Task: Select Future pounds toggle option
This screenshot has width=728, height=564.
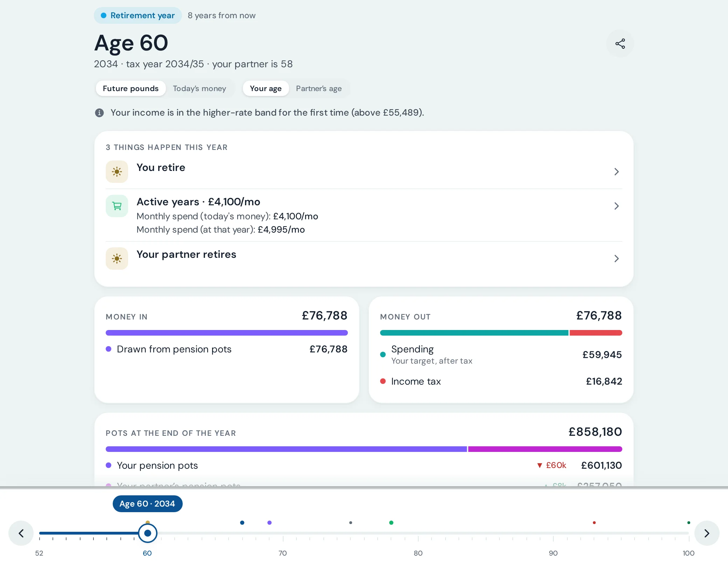Action: (131, 89)
